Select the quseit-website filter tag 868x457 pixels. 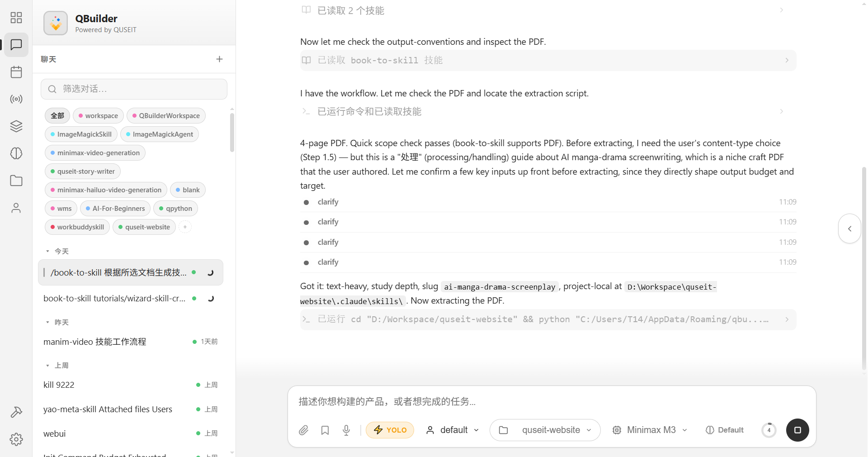click(144, 227)
